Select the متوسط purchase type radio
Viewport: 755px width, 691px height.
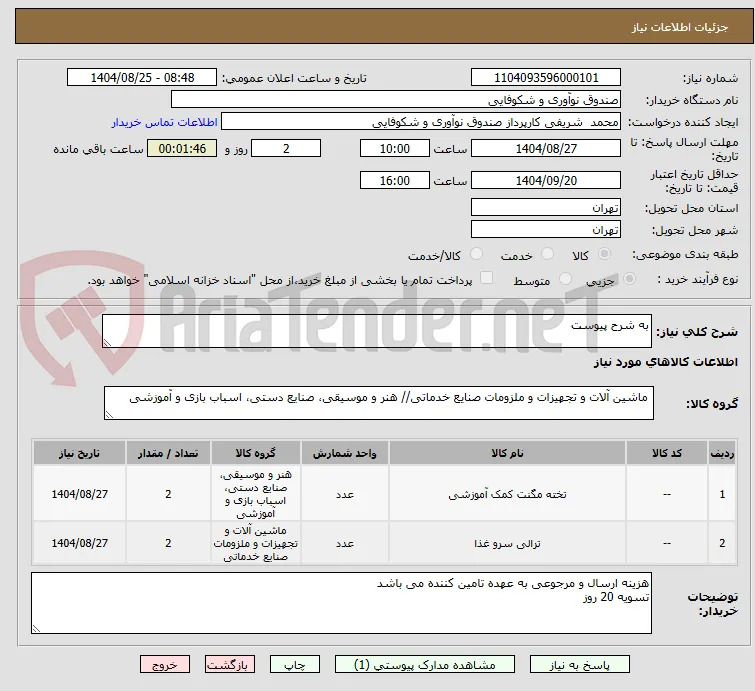(565, 279)
